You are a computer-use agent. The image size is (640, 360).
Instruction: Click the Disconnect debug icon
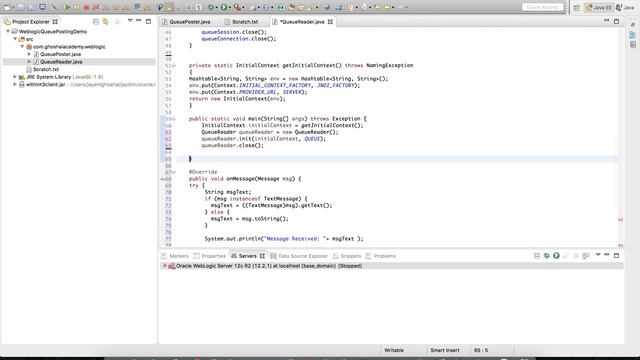(96, 7)
